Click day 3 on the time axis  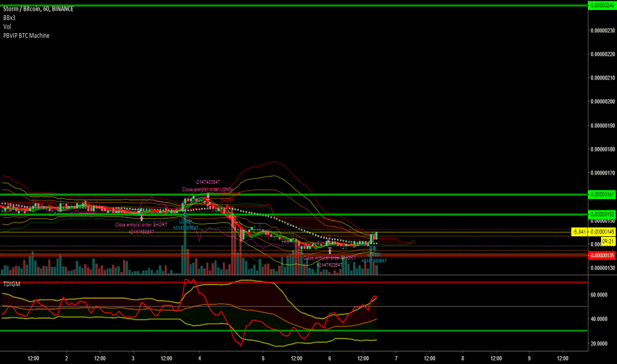[133, 359]
